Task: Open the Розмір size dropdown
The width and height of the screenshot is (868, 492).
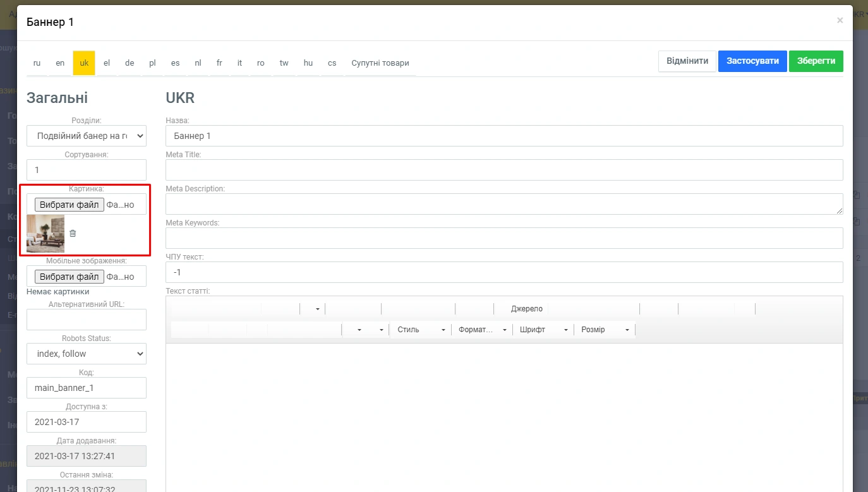Action: (604, 330)
